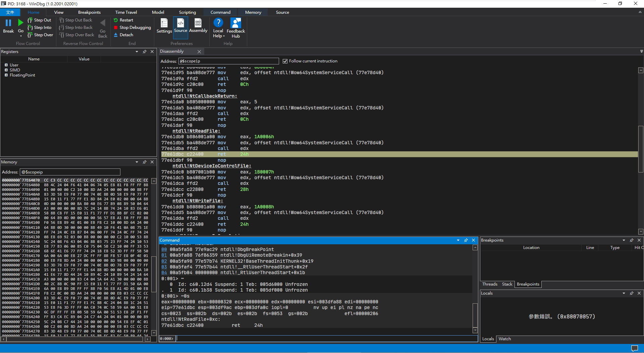Switch to the Breakpoints ribbon tab
This screenshot has height=353, width=644.
click(89, 12)
